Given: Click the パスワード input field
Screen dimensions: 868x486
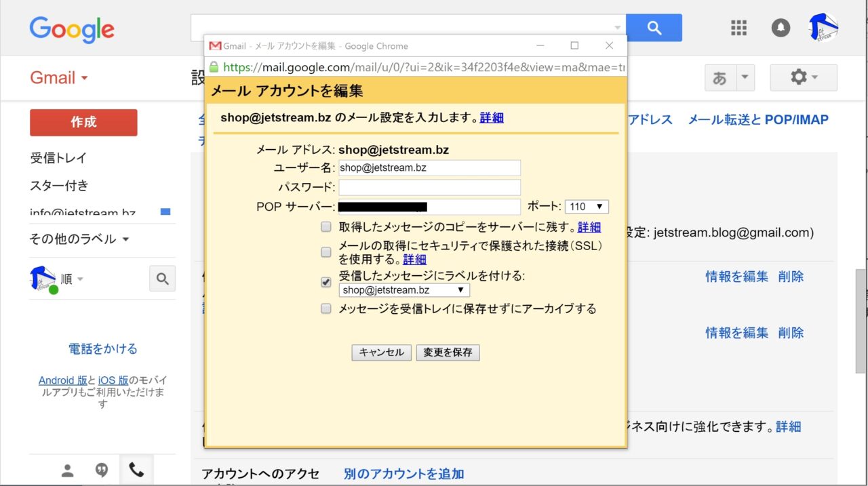Looking at the screenshot, I should pos(429,188).
